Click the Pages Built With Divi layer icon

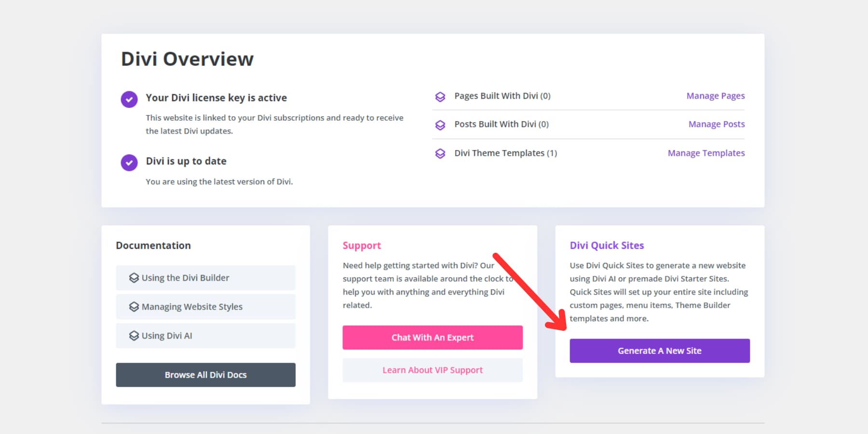point(440,96)
